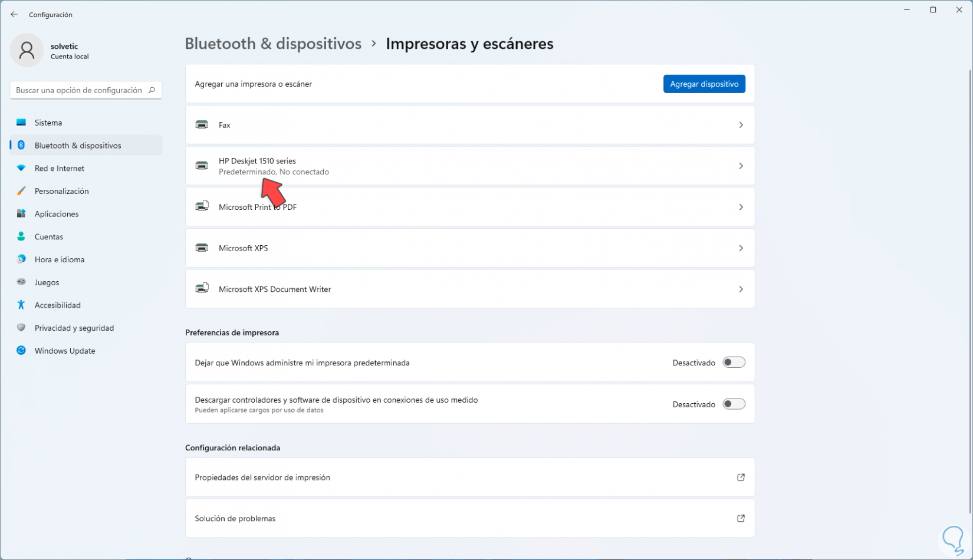Click the back arrow icon in title bar

pos(14,15)
